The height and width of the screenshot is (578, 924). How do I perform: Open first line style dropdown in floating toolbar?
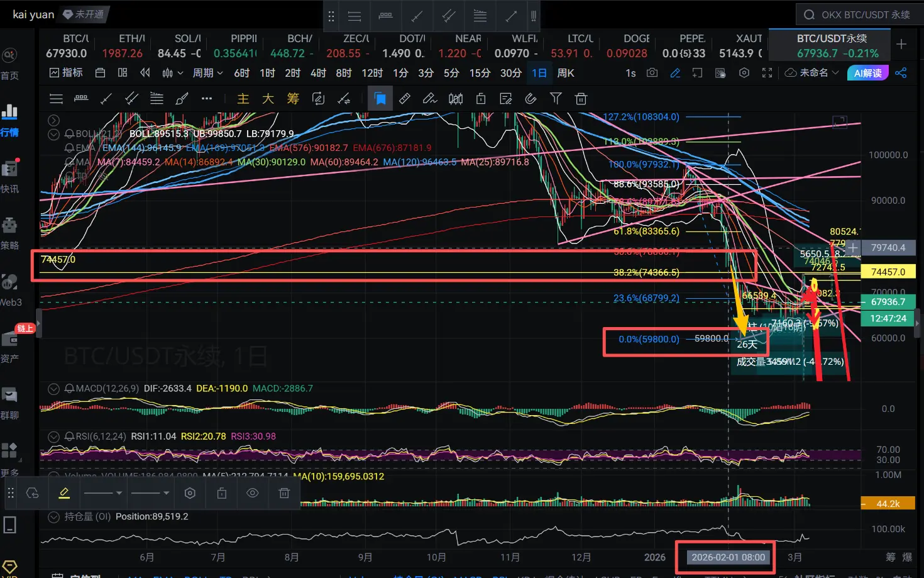click(x=103, y=493)
